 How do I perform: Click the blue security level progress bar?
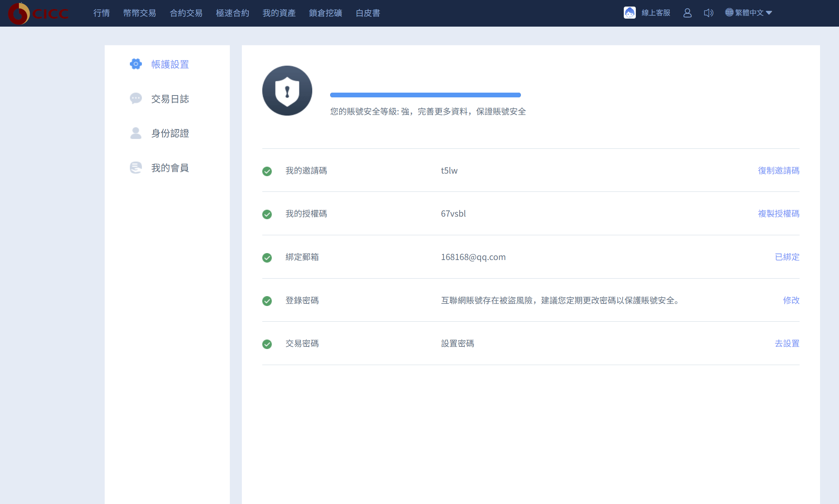(x=425, y=95)
